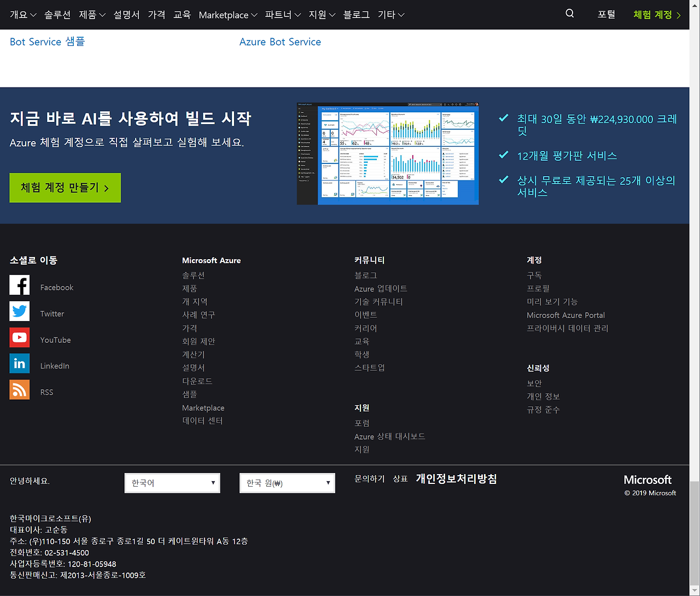The height and width of the screenshot is (596, 700).
Task: Open the Azure dashboard preview image
Action: coord(388,154)
